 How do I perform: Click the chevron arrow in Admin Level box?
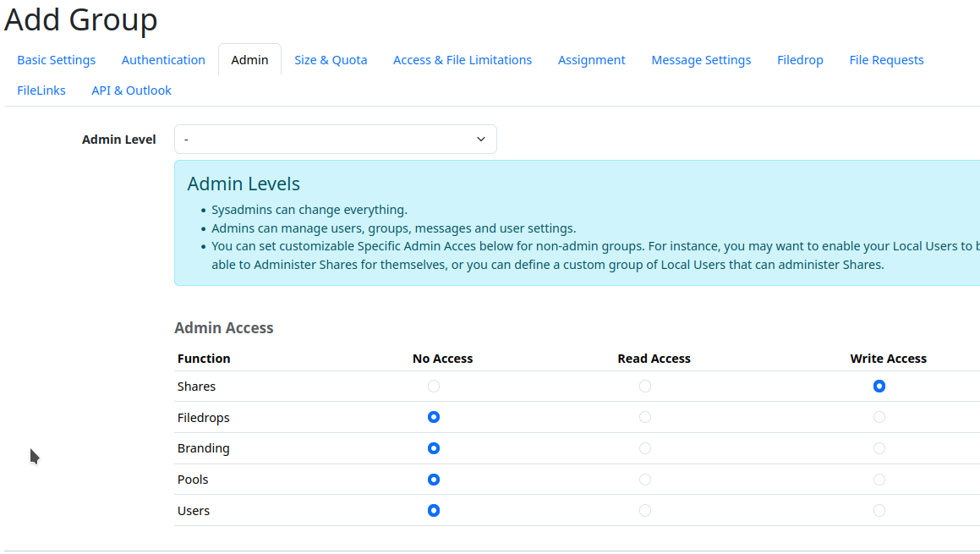click(x=481, y=140)
